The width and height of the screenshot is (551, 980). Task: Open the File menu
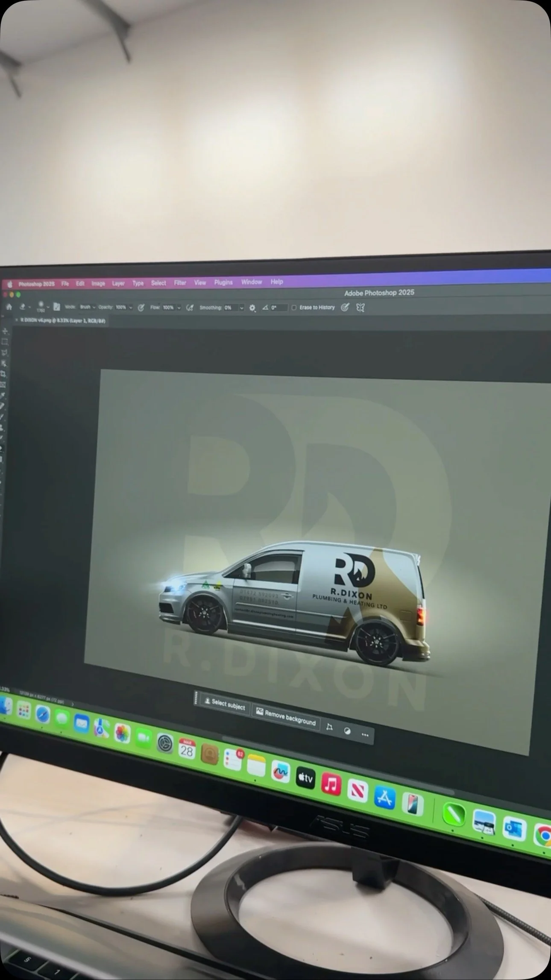65,284
